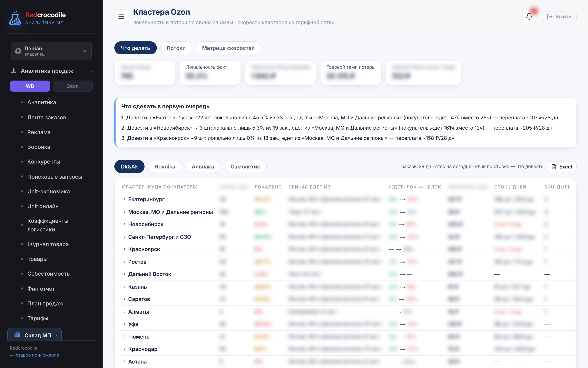Expand the Тюмень cluster row
Screen dimensions: 588x368
click(124, 337)
